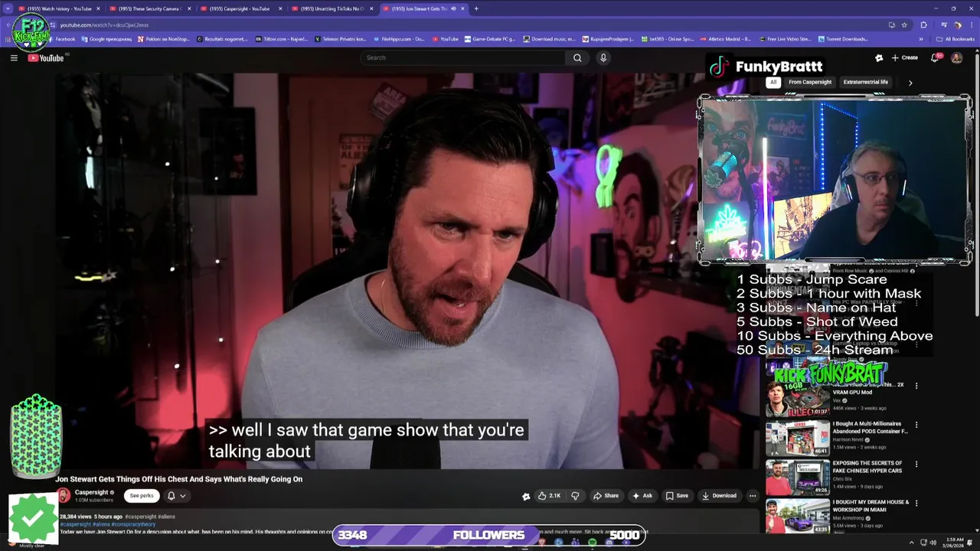The height and width of the screenshot is (551, 980).
Task: Go to the YouTube home logo
Action: [46, 58]
